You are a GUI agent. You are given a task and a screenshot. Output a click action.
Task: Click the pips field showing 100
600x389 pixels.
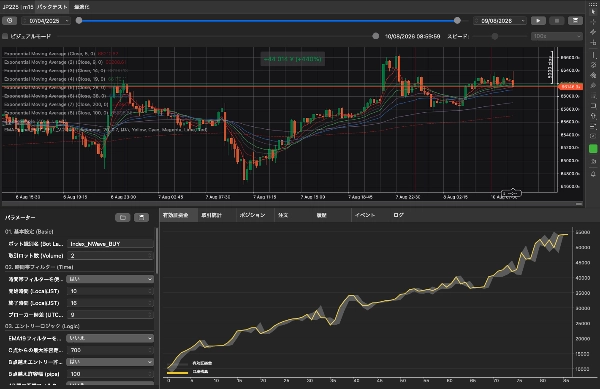110,374
